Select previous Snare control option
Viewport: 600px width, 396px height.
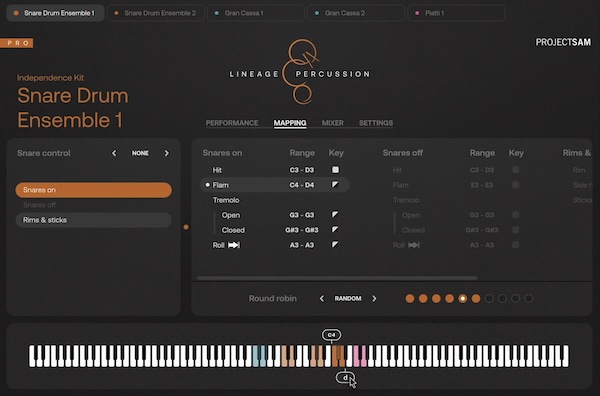(114, 153)
